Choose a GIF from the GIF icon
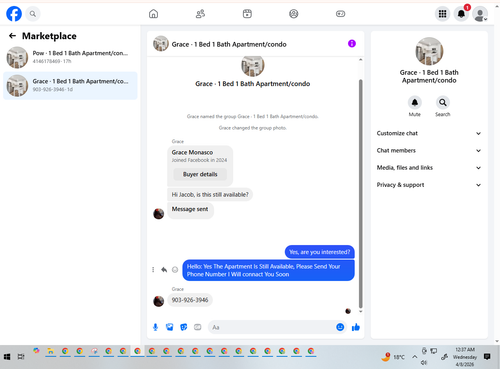 click(198, 327)
